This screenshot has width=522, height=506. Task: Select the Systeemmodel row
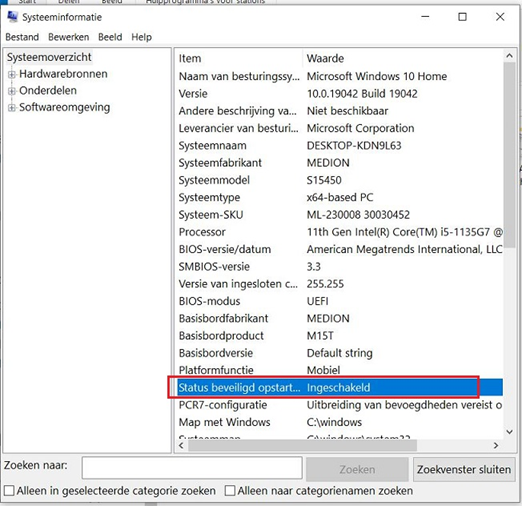tap(339, 180)
